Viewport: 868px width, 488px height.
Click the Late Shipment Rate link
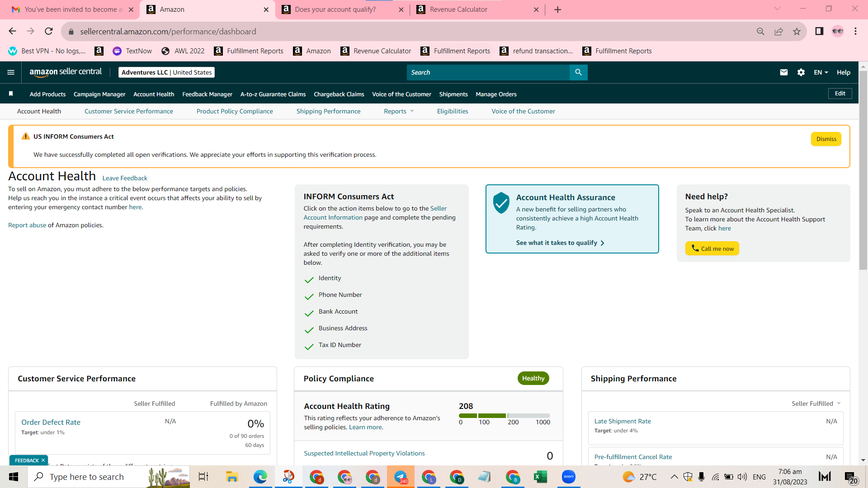pyautogui.click(x=623, y=421)
